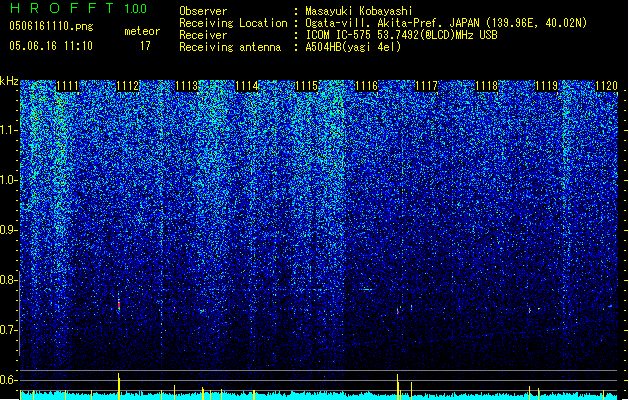Click the observer name Masayuki Kobayashi
This screenshot has height=400, width=629.
click(x=359, y=11)
